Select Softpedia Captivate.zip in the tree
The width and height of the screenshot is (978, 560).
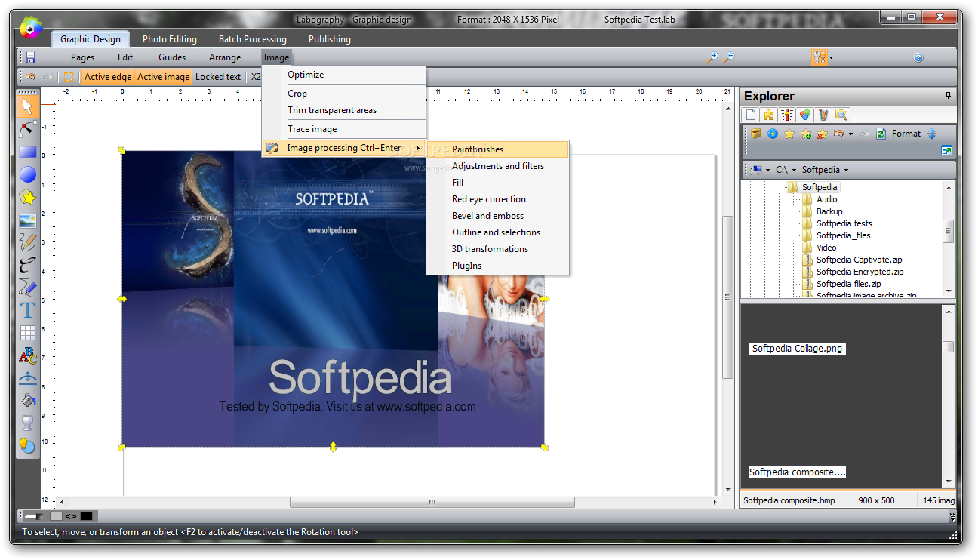click(859, 260)
